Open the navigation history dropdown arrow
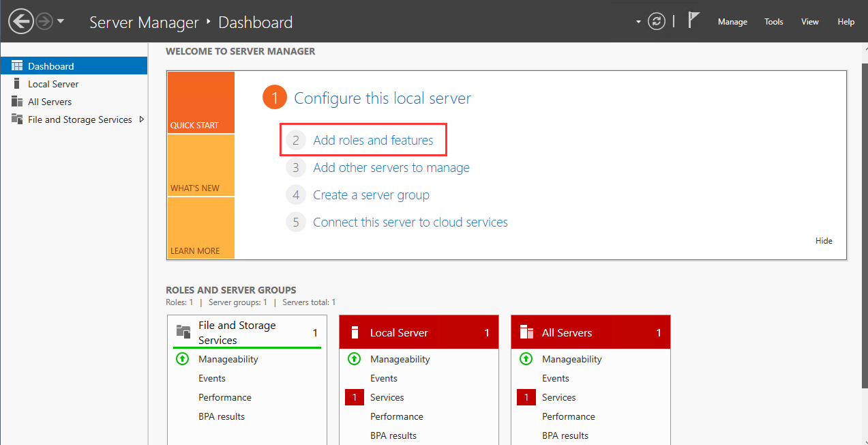This screenshot has height=445, width=868. point(61,21)
